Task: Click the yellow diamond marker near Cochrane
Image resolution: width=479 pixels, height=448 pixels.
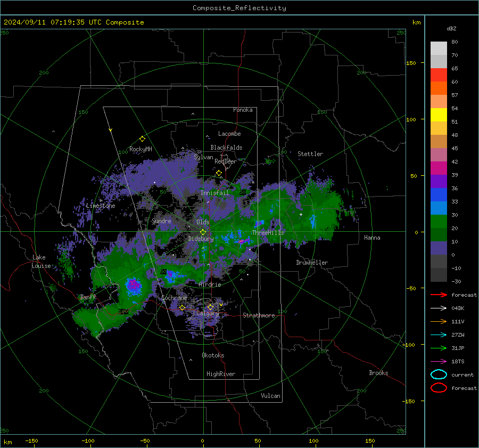Action: [x=182, y=307]
